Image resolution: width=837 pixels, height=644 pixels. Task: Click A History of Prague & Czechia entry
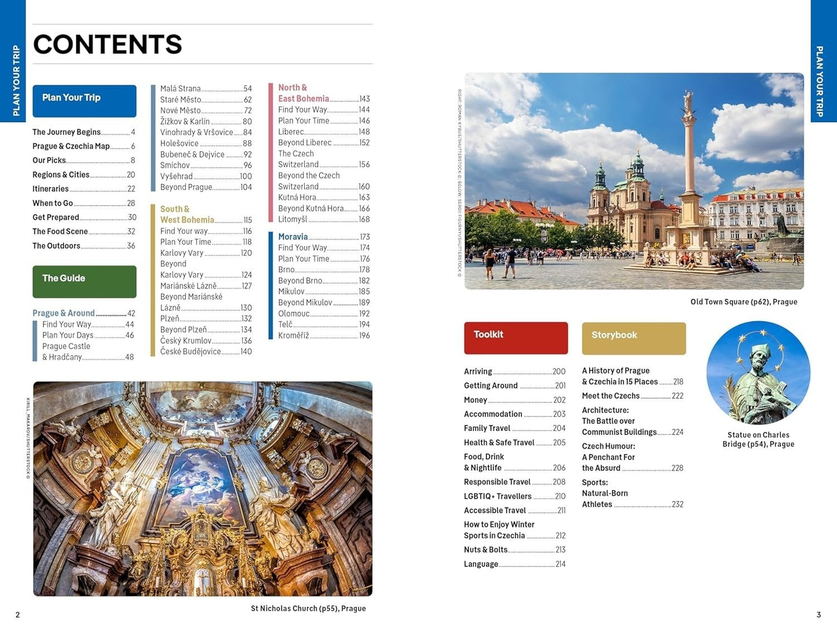616,376
